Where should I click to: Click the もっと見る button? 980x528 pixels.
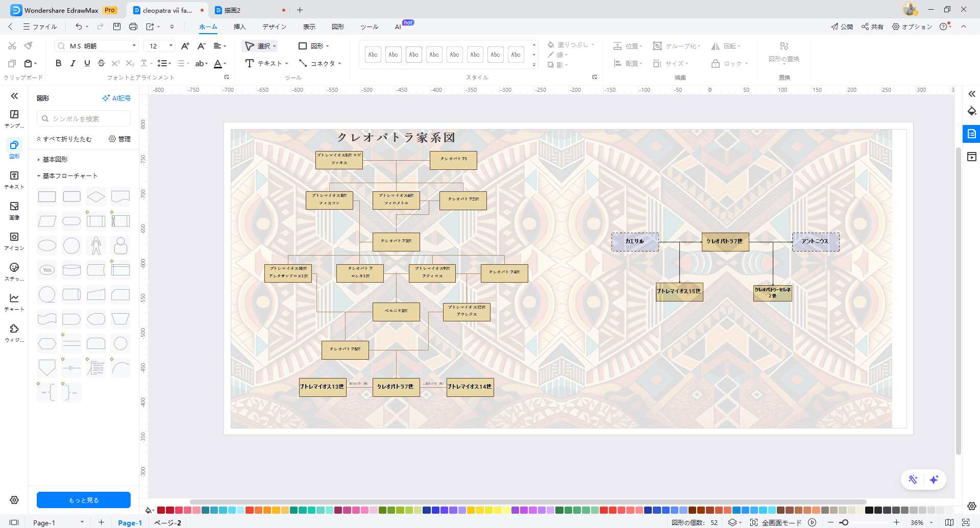83,499
